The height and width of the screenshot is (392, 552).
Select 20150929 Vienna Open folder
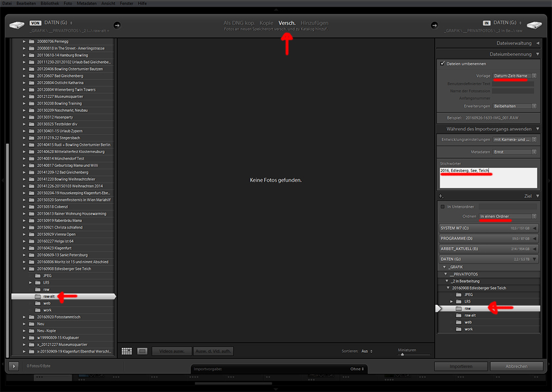[x=56, y=234]
